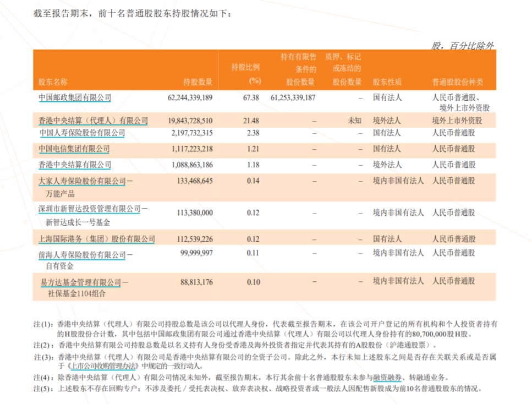532x404 pixels.
Task: Select the 股，百分比除外 unit caption
Action: click(x=463, y=46)
